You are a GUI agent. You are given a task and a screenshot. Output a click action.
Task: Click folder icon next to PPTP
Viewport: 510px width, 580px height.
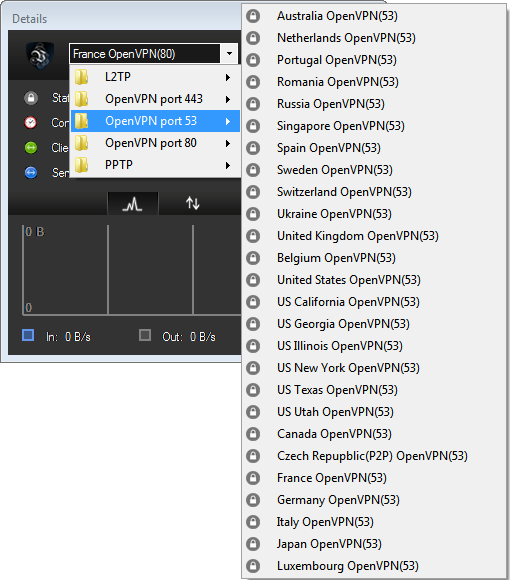click(81, 165)
